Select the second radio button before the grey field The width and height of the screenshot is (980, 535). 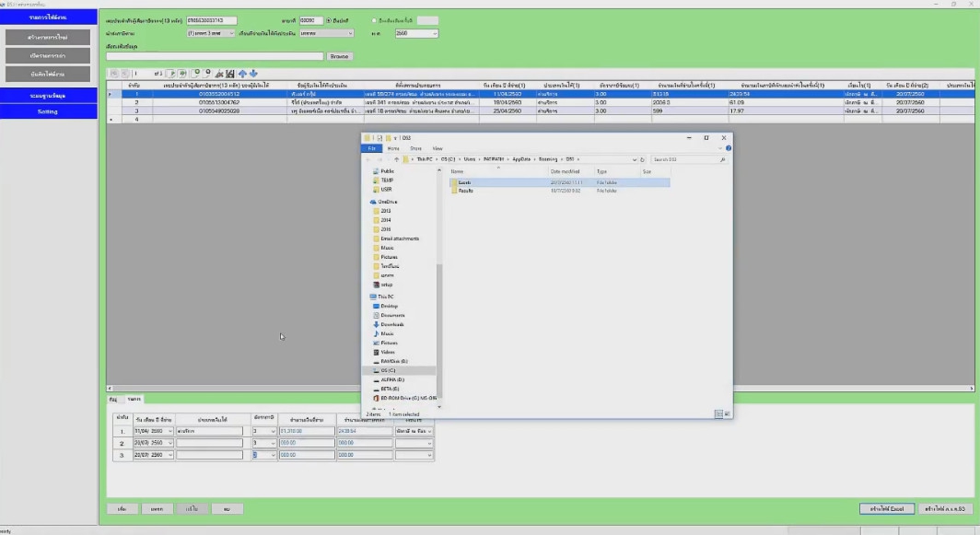click(374, 20)
